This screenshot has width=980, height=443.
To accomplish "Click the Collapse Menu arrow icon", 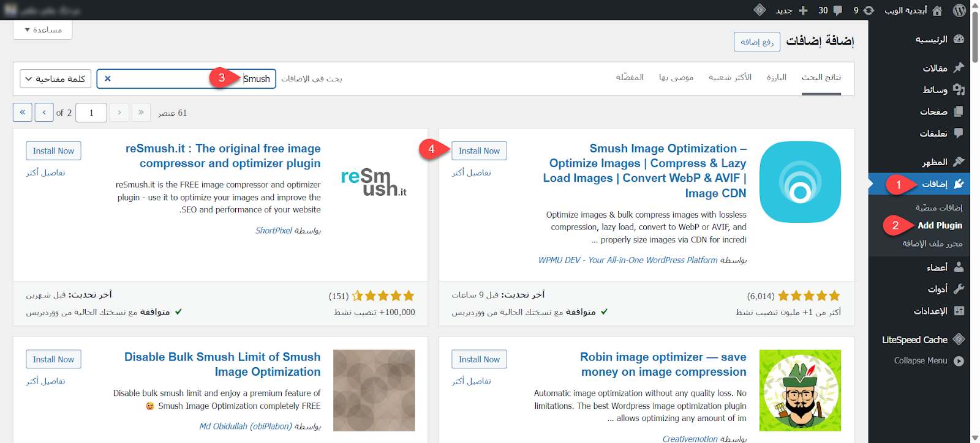I will [959, 361].
